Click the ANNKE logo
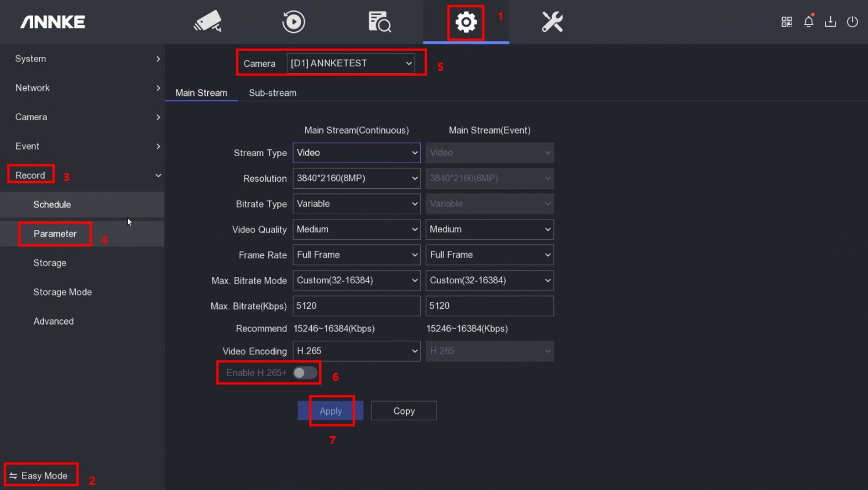Viewport: 868px width, 490px height. coord(53,22)
